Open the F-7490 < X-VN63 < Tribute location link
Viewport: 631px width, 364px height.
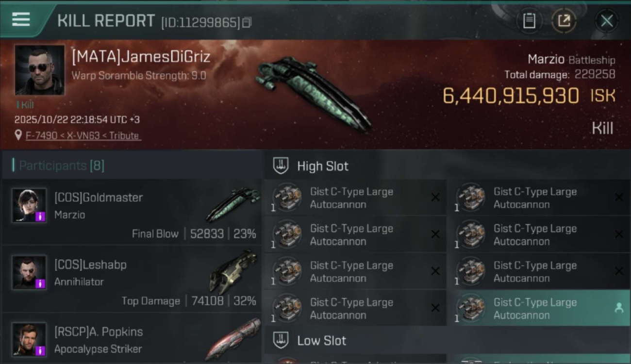pos(83,136)
